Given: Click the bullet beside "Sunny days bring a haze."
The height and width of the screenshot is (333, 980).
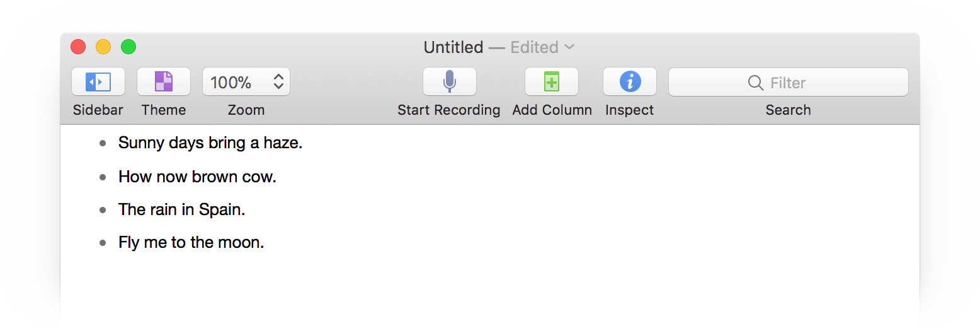Looking at the screenshot, I should (x=103, y=144).
